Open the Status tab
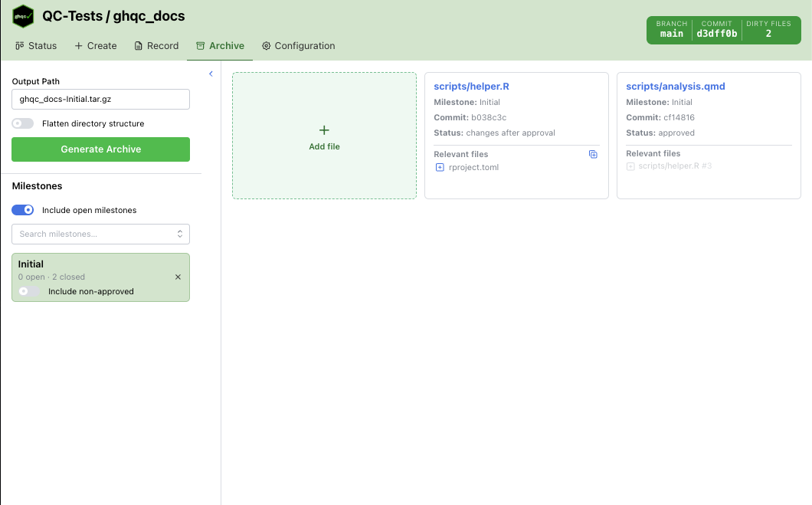 pyautogui.click(x=36, y=46)
